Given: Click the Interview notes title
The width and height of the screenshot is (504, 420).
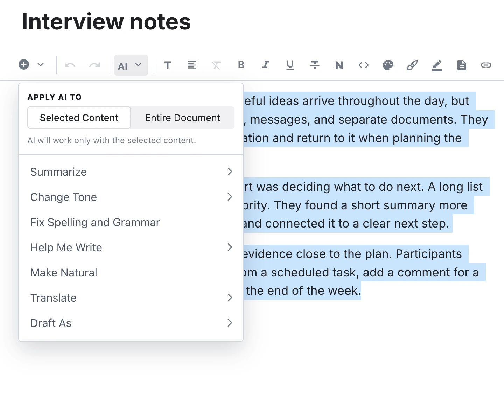Looking at the screenshot, I should pyautogui.click(x=106, y=22).
